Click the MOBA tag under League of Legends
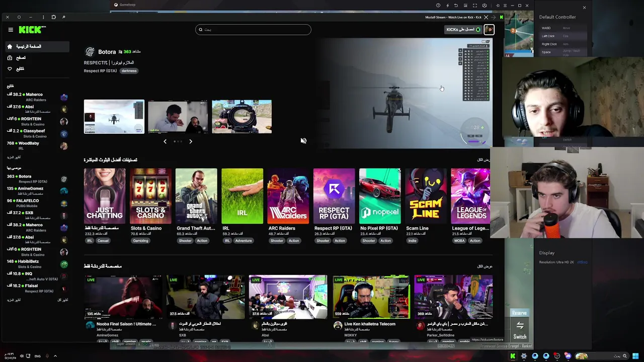This screenshot has height=362, width=644. [x=459, y=241]
